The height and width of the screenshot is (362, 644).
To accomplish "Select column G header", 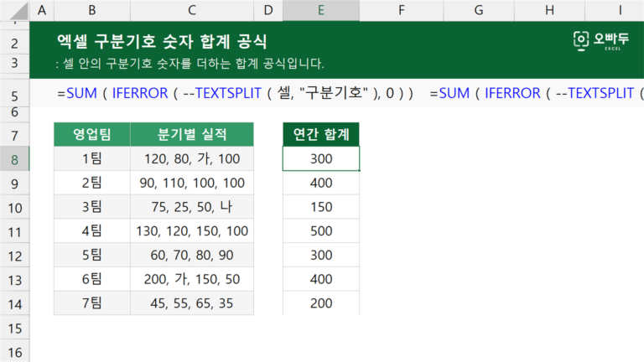I will click(479, 10).
